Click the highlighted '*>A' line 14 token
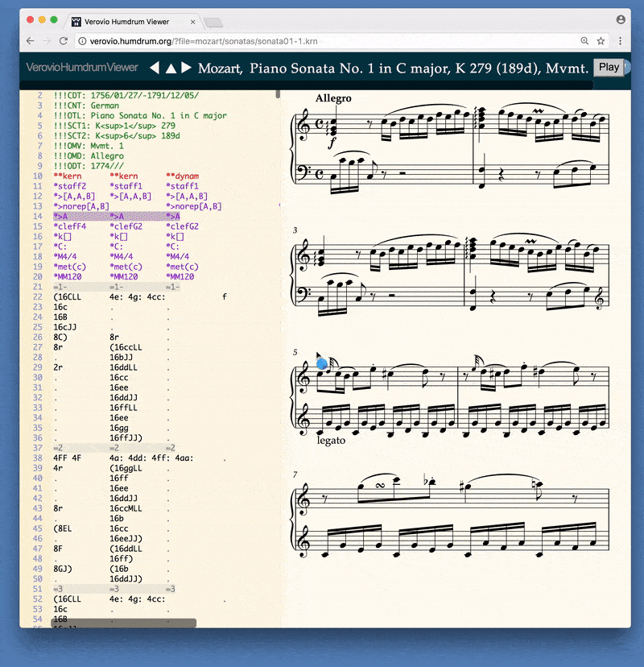The width and height of the screenshot is (644, 667). tap(60, 217)
